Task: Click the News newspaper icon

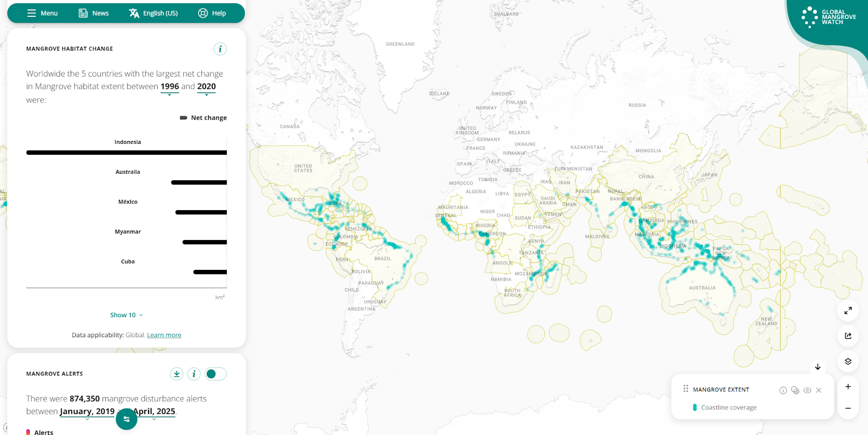Action: click(83, 13)
